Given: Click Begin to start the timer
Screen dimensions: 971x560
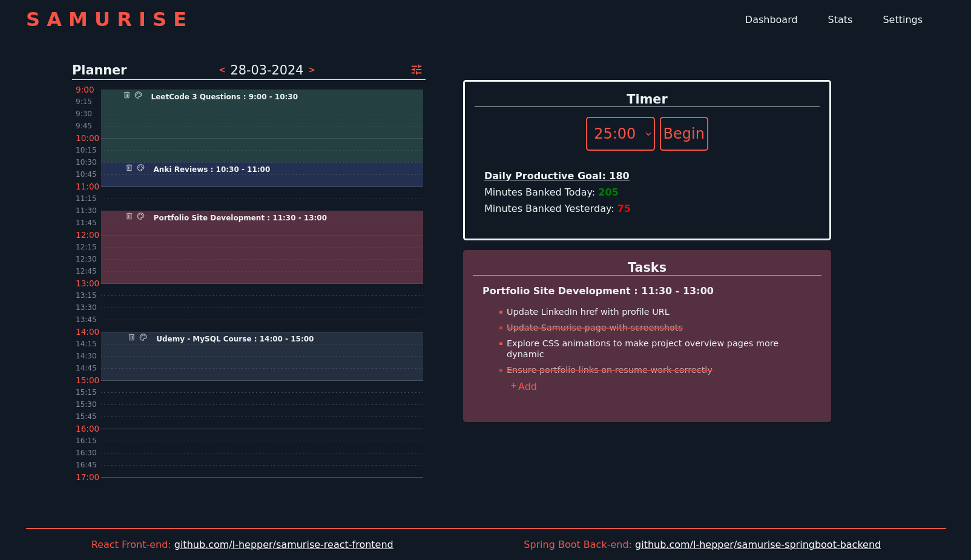Looking at the screenshot, I should 683,134.
